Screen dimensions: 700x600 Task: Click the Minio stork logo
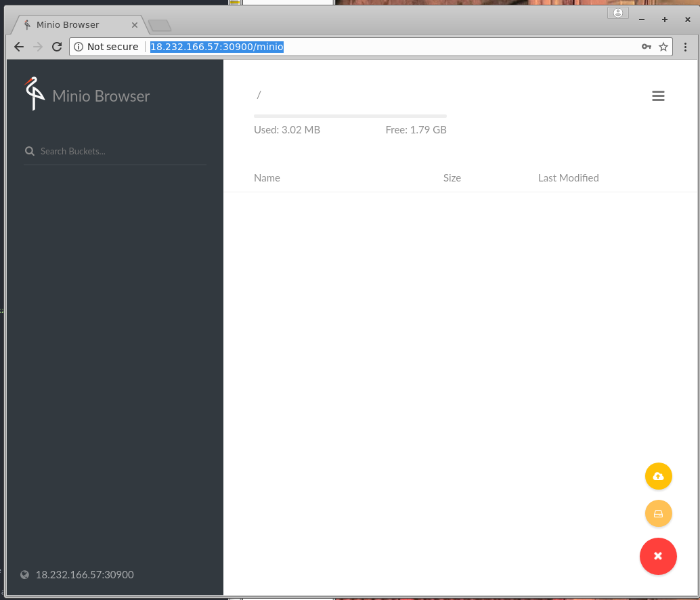(x=35, y=93)
